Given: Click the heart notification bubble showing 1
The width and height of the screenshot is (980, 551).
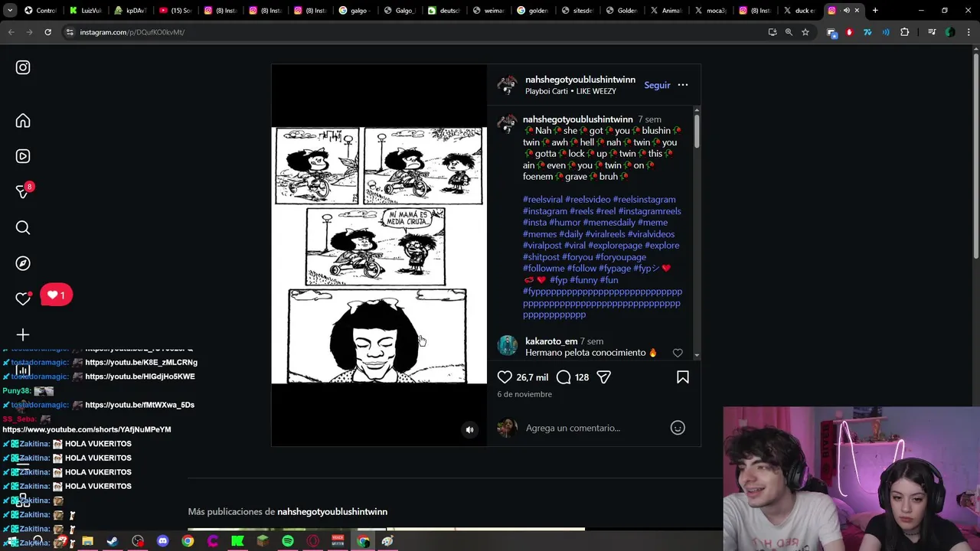Looking at the screenshot, I should point(56,295).
